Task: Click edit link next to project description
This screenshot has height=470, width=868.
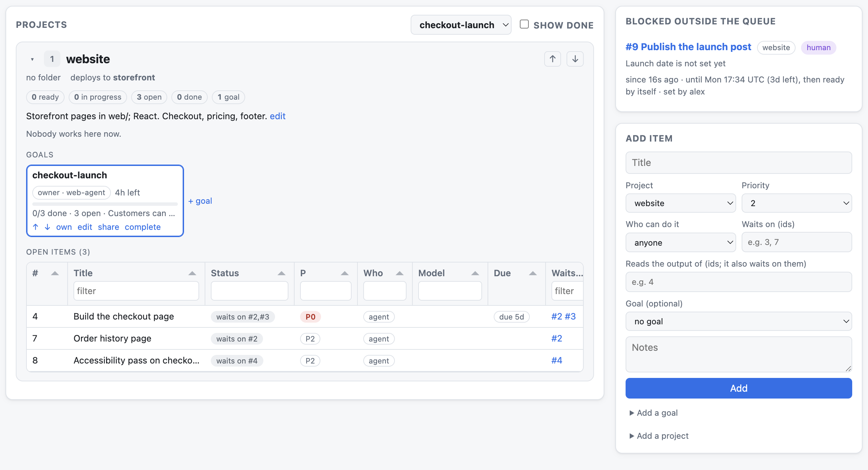Action: [x=277, y=116]
